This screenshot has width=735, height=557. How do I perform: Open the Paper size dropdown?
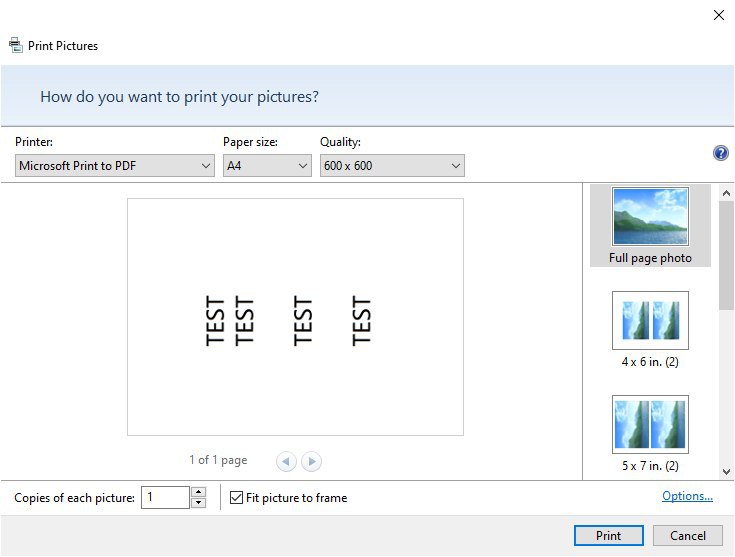pos(267,166)
